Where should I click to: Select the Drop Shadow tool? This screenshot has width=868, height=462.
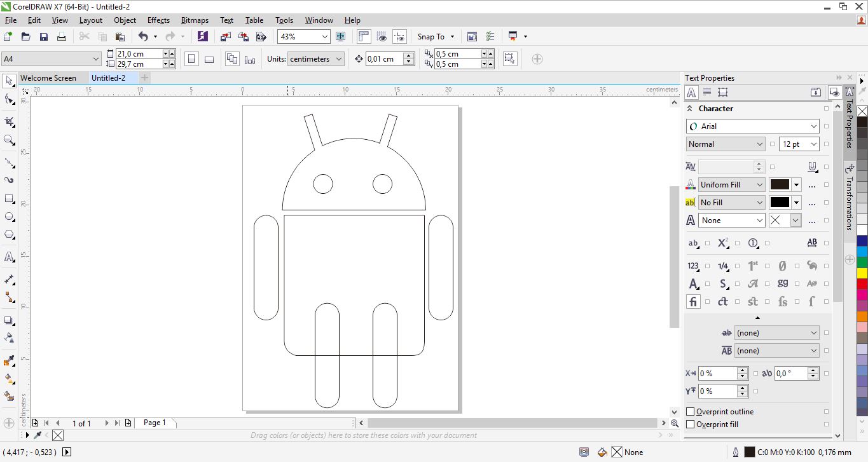pos(9,321)
